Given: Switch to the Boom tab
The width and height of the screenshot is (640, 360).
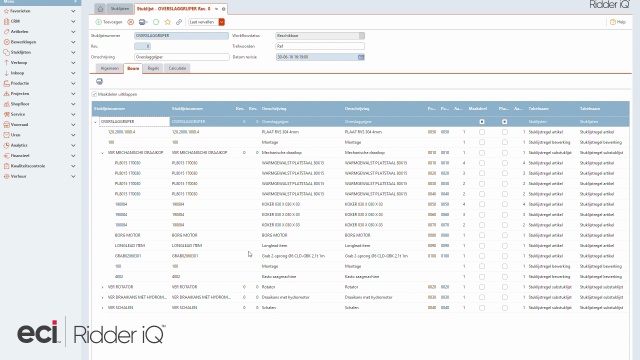Looking at the screenshot, I should pos(133,68).
